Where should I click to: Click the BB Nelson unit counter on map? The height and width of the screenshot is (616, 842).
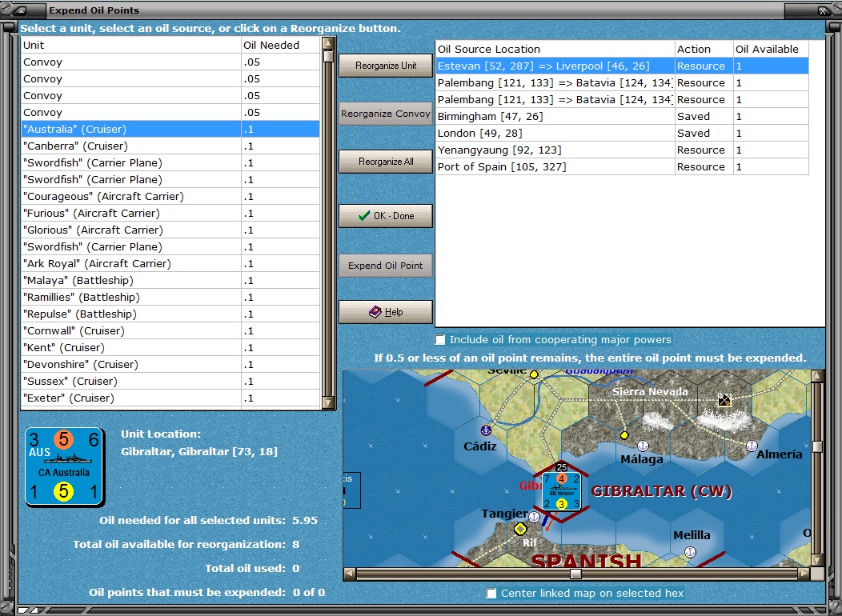coord(560,491)
